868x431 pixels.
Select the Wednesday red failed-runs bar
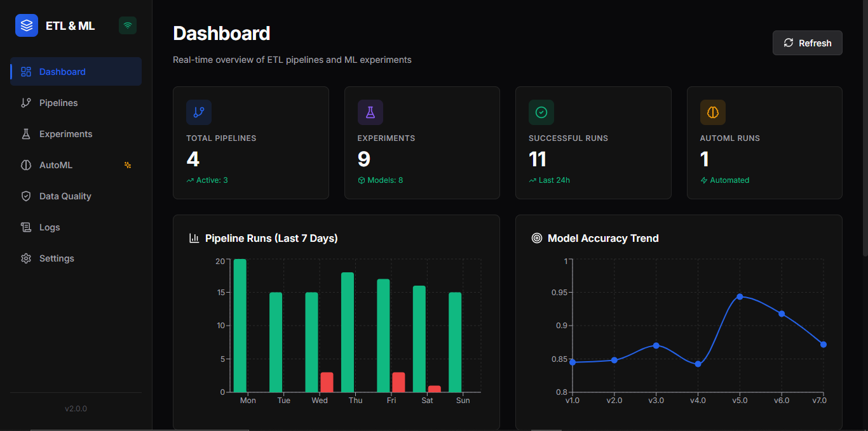point(327,382)
